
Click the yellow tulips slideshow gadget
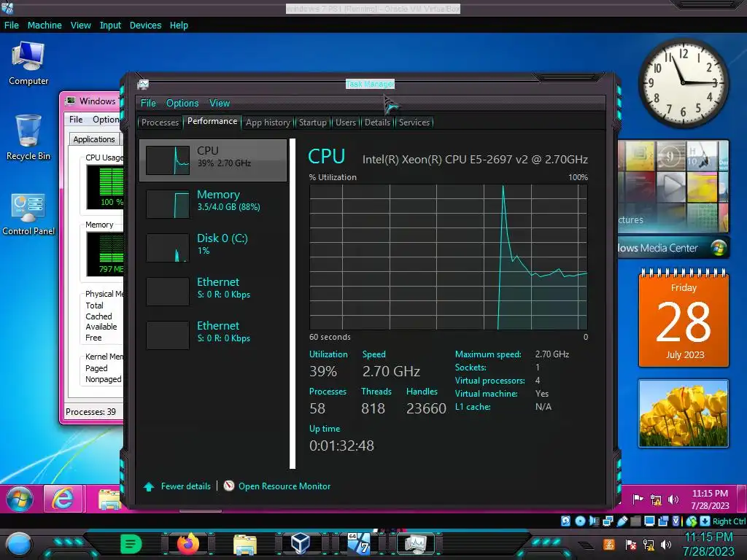[x=683, y=413]
